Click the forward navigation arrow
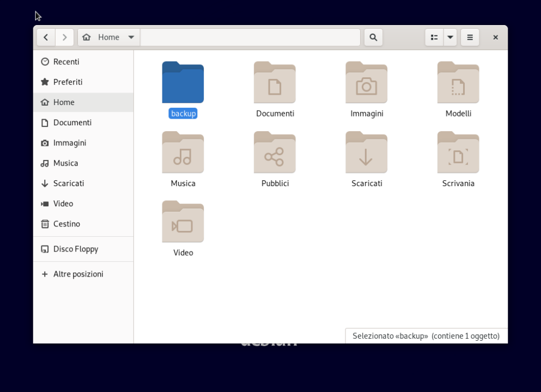 click(x=65, y=38)
